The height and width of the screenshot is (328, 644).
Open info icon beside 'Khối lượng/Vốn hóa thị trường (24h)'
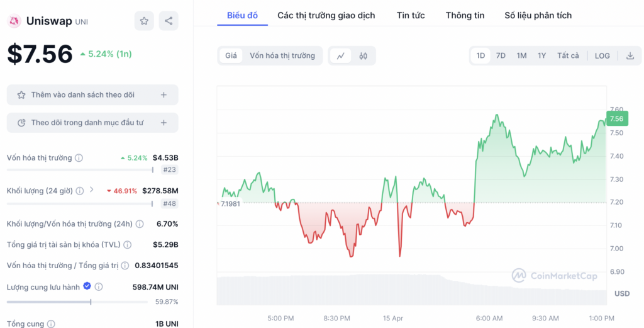pos(140,224)
